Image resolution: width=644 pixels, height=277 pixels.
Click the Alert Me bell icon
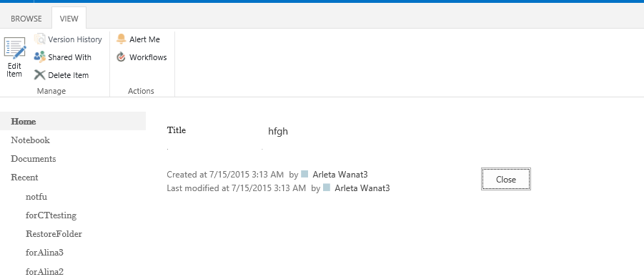point(121,39)
